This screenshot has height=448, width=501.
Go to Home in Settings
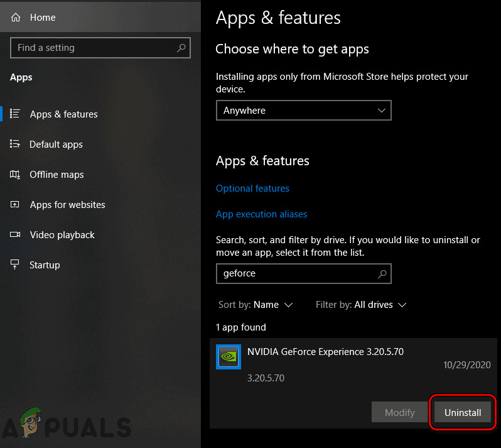point(100,17)
